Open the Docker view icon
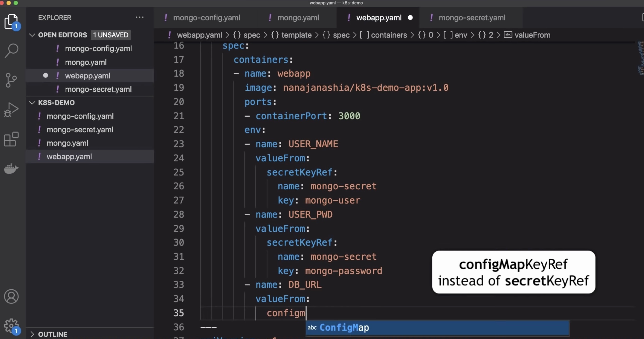644x339 pixels. [x=11, y=169]
